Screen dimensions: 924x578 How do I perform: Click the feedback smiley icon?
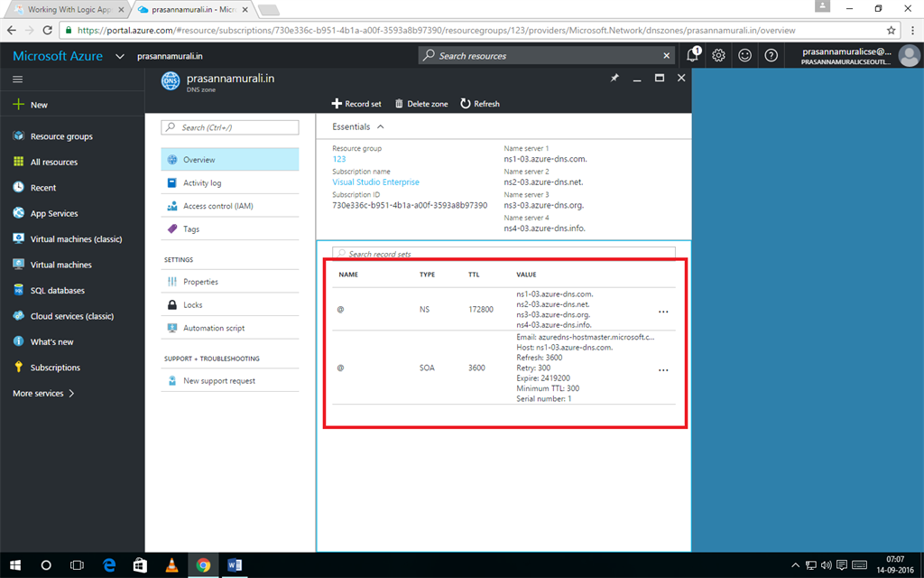(744, 55)
